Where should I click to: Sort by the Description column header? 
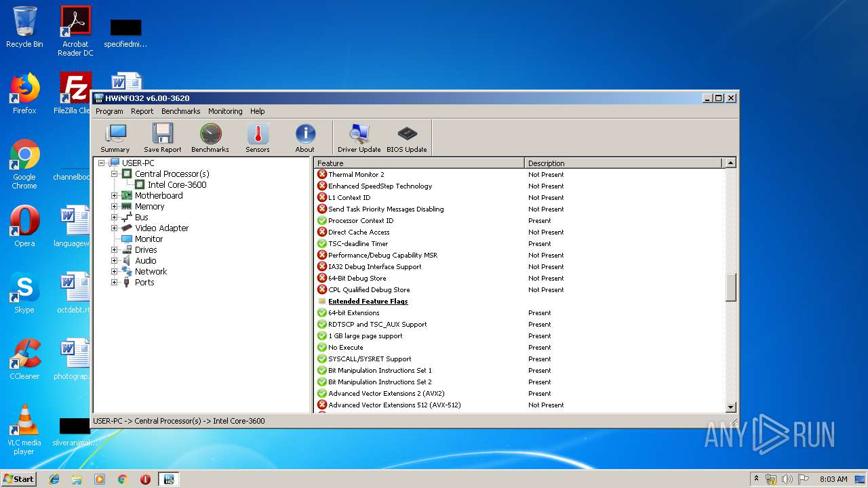pyautogui.click(x=624, y=163)
